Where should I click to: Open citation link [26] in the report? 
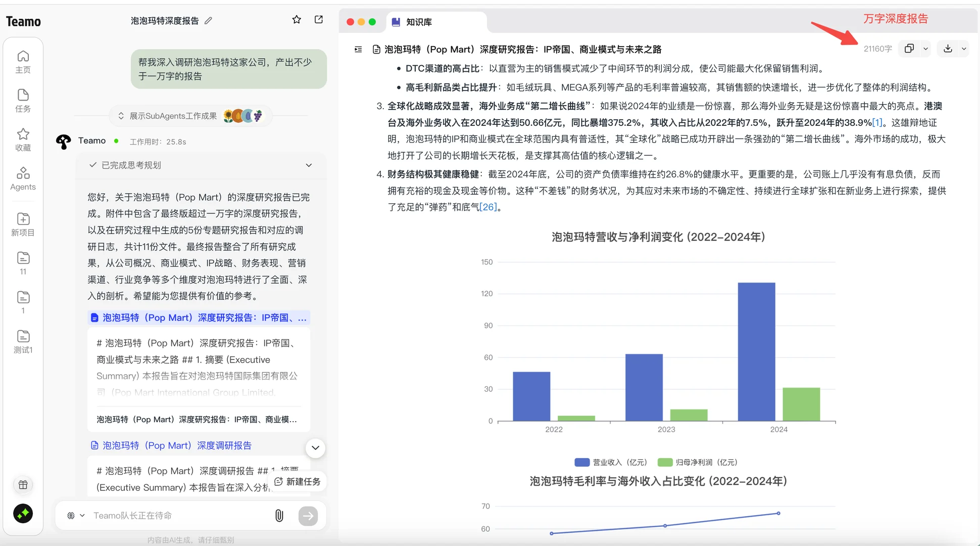click(x=487, y=207)
